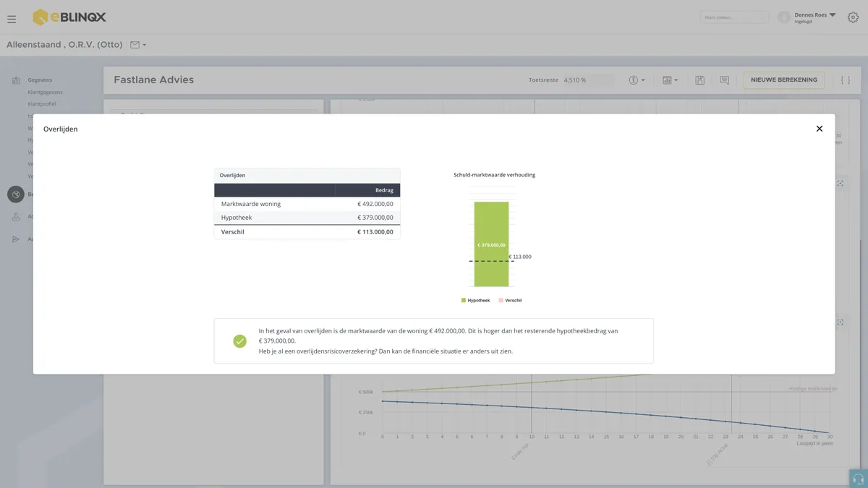Open Klantprofiel in the sidebar

click(x=43, y=104)
